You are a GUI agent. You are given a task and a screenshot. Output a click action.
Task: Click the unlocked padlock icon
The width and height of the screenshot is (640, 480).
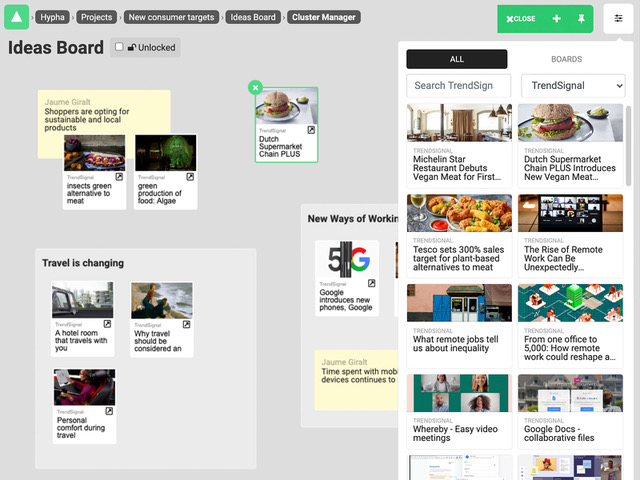pos(132,47)
